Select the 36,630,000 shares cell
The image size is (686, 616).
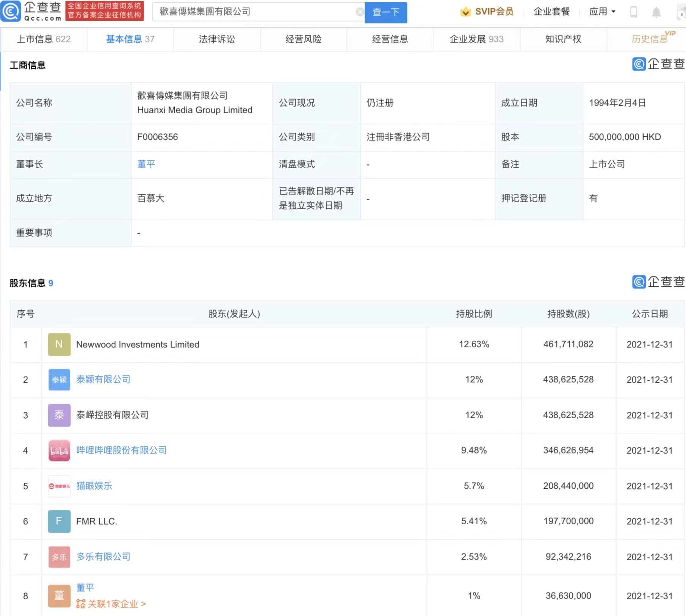[x=568, y=596]
